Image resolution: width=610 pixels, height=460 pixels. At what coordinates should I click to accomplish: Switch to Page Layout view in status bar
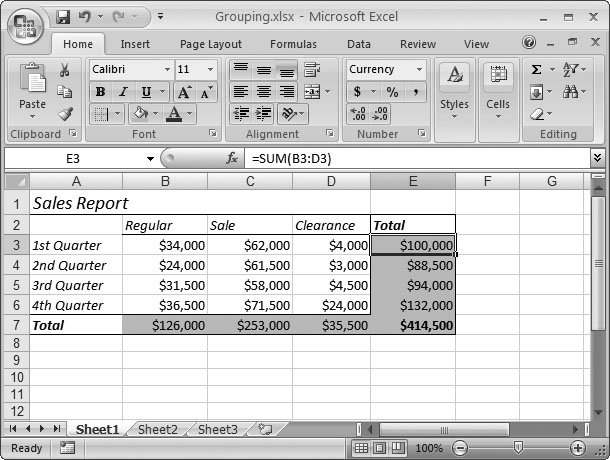(380, 448)
